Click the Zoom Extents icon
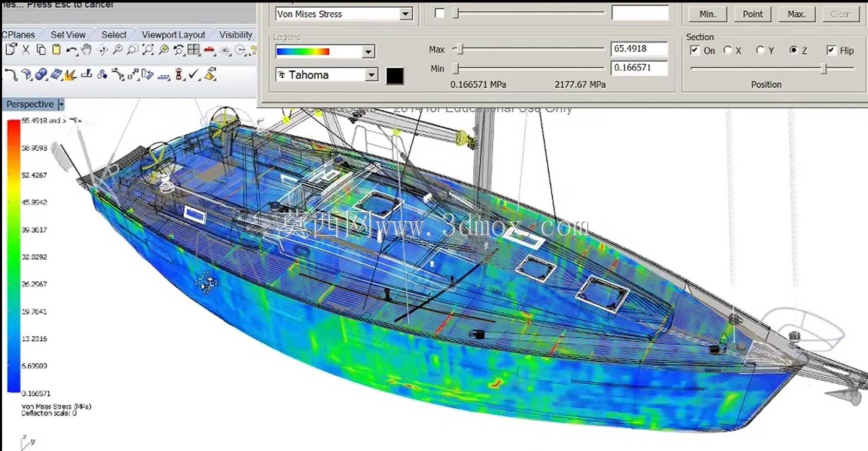Image resolution: width=868 pixels, height=451 pixels. pos(148,50)
